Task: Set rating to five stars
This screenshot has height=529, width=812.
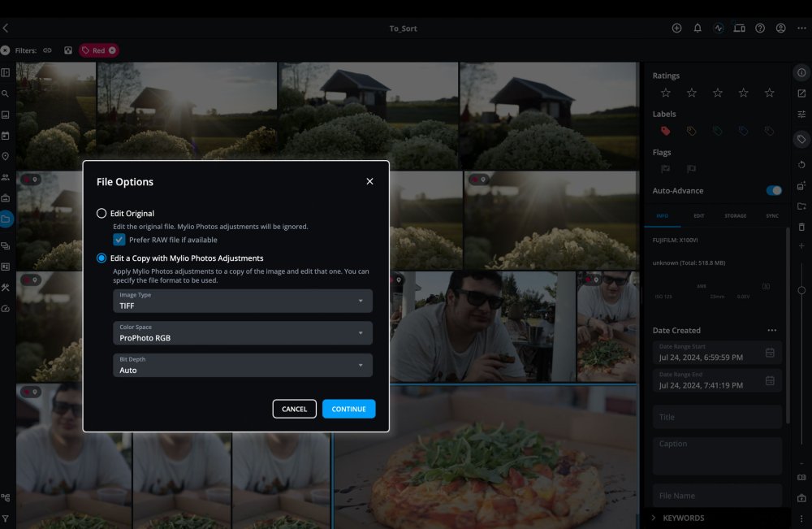Action: (770, 93)
